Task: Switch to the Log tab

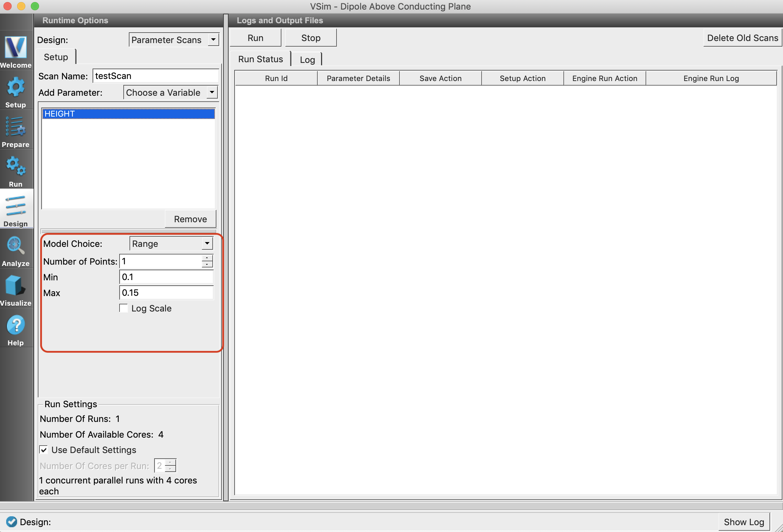Action: click(x=307, y=59)
